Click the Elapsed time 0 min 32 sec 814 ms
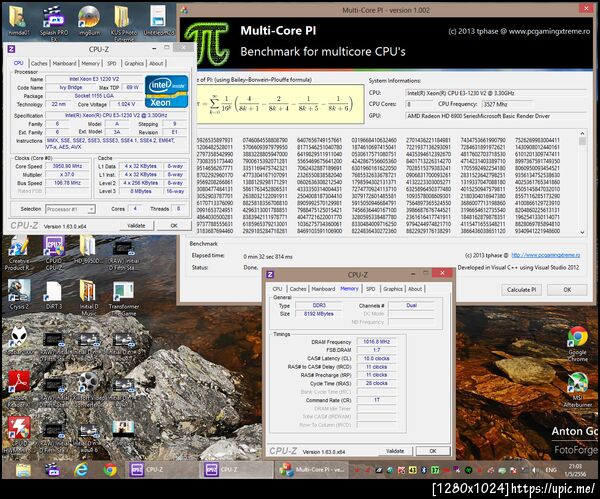This screenshot has height=499, width=600. (268, 257)
